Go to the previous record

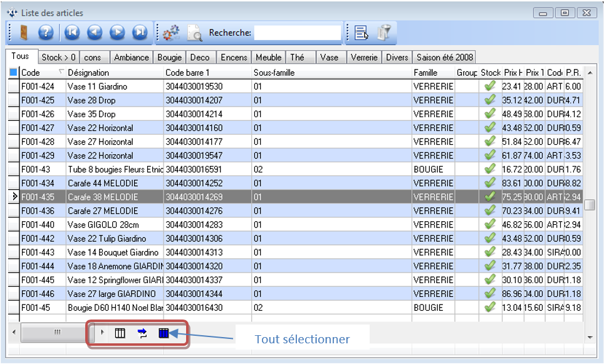tap(95, 33)
